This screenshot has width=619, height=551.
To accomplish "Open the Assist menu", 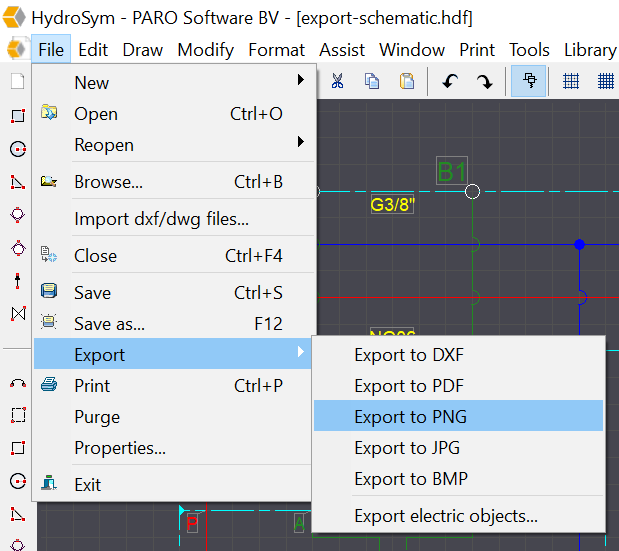I will point(342,50).
